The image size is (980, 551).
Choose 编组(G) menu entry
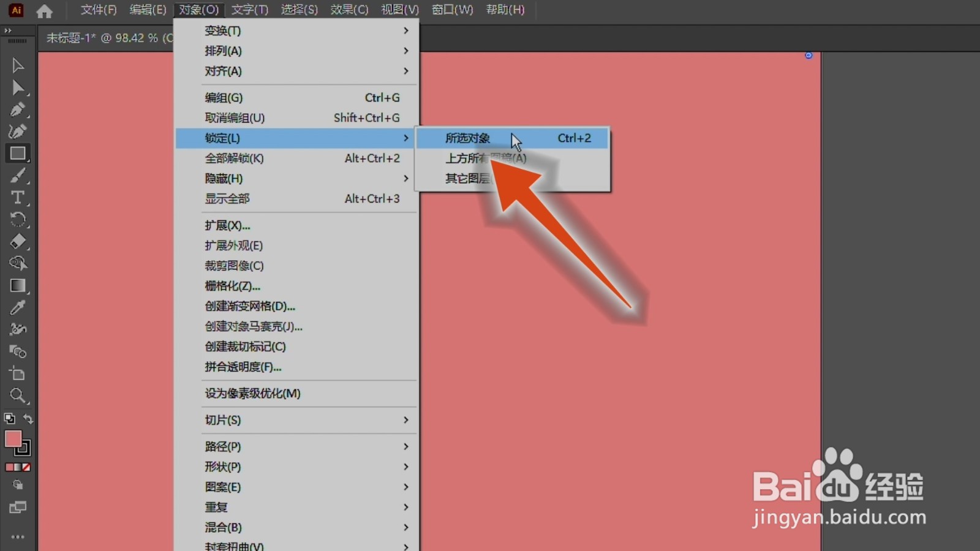coord(297,97)
